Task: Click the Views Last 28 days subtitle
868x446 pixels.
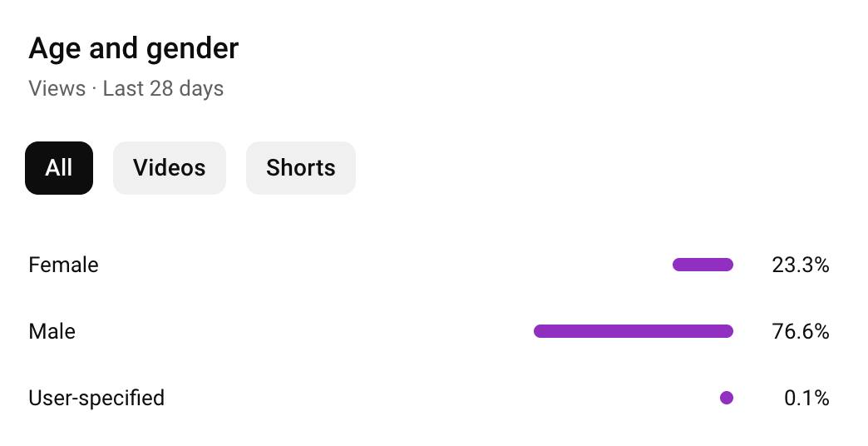Action: coord(126,89)
